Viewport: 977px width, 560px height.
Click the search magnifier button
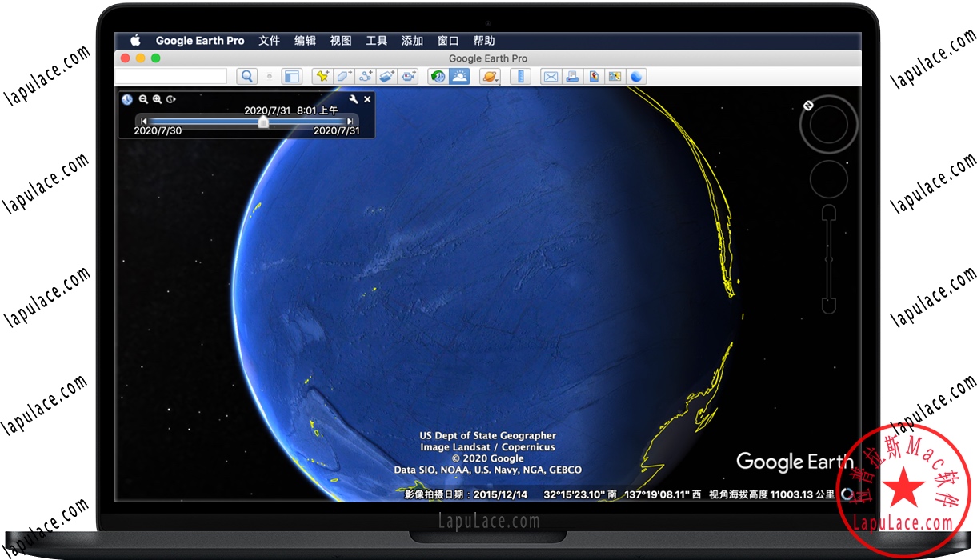coord(247,77)
